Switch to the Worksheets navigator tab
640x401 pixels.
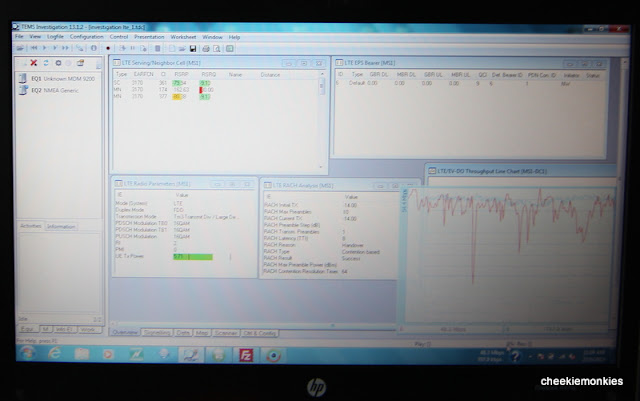click(x=88, y=329)
